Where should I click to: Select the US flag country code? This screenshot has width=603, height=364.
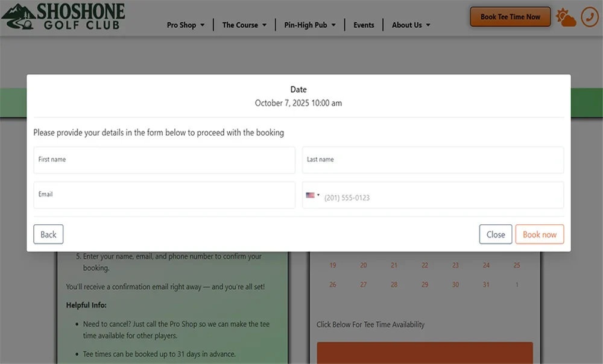pyautogui.click(x=312, y=195)
